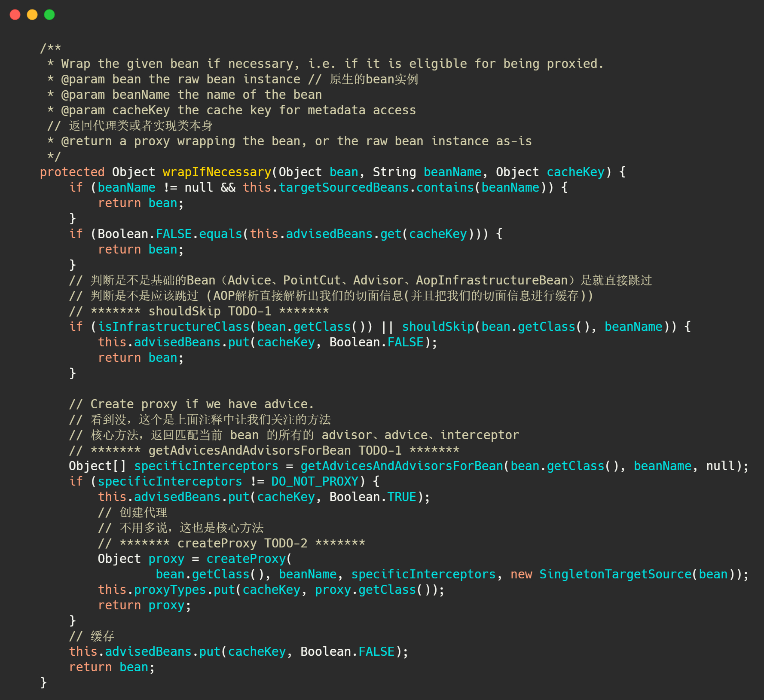Click 'proxy' in the 'Object proxy =' declaration
The height and width of the screenshot is (700, 764).
[x=166, y=559]
